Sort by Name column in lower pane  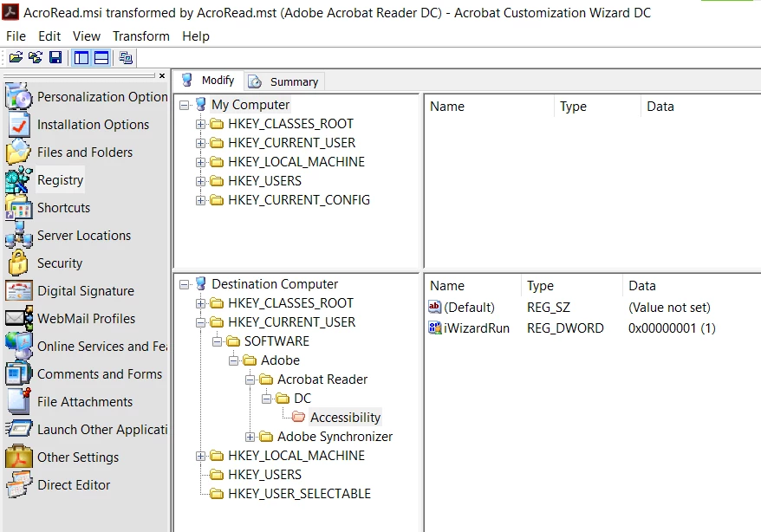[x=473, y=286]
